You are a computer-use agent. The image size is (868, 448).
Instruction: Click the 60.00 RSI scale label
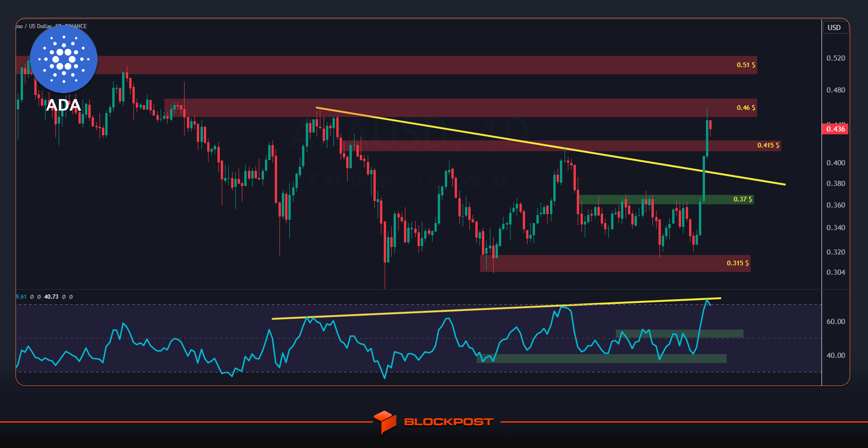(836, 322)
